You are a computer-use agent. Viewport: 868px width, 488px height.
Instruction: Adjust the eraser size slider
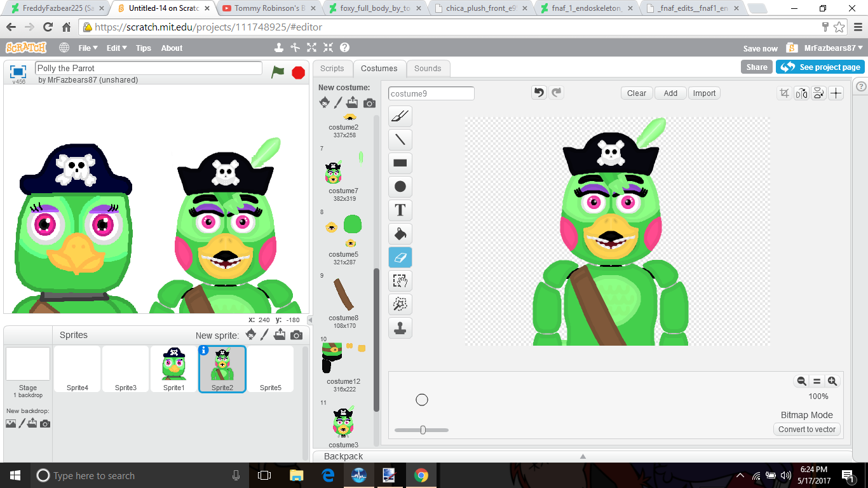pyautogui.click(x=422, y=430)
